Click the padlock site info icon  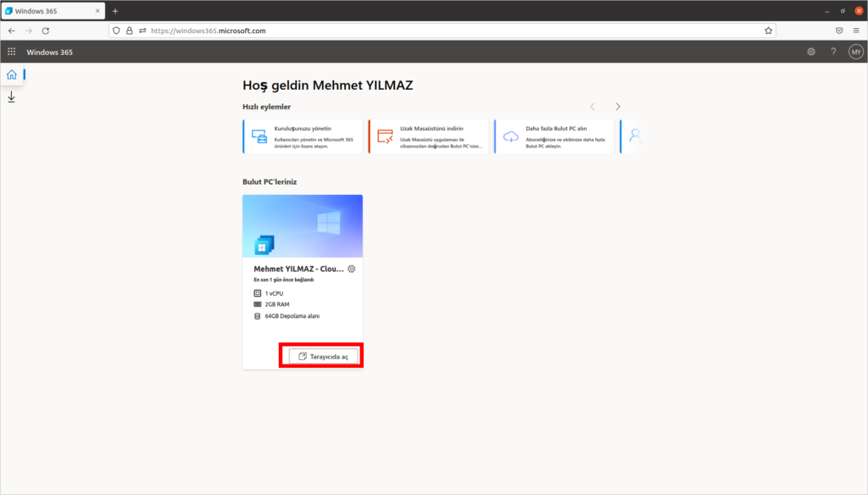coord(130,31)
